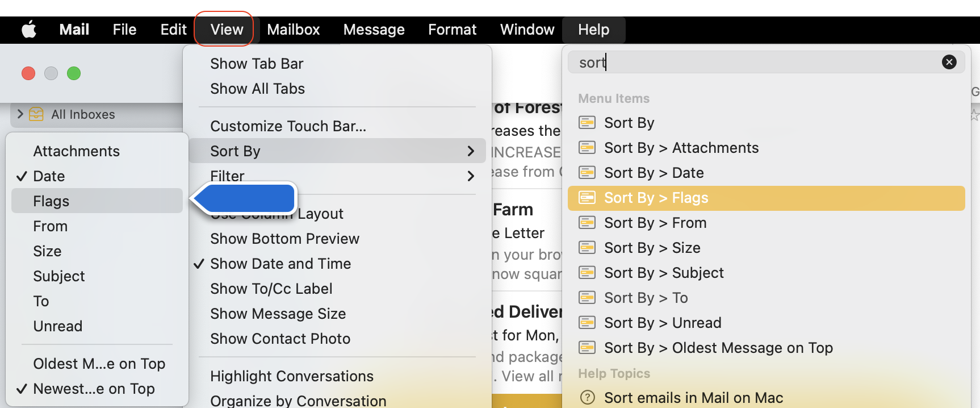Toggle Show Contact Photo

click(337, 339)
